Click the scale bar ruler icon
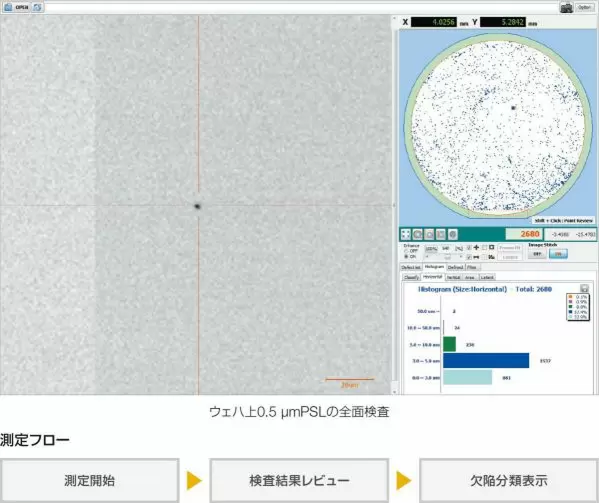 [x=476, y=257]
